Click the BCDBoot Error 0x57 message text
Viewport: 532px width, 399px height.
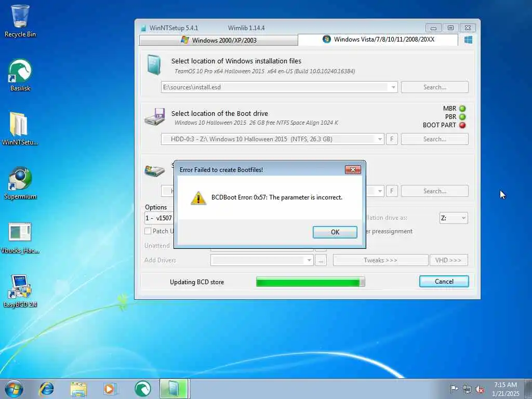click(x=277, y=197)
